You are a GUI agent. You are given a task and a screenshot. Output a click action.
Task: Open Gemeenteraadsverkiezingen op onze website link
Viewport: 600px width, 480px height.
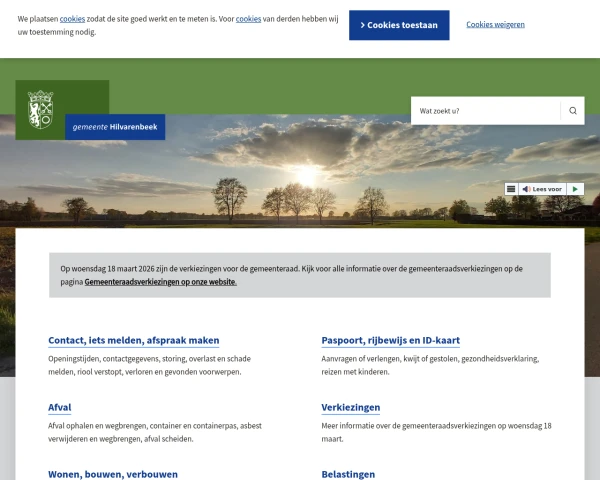(x=160, y=282)
